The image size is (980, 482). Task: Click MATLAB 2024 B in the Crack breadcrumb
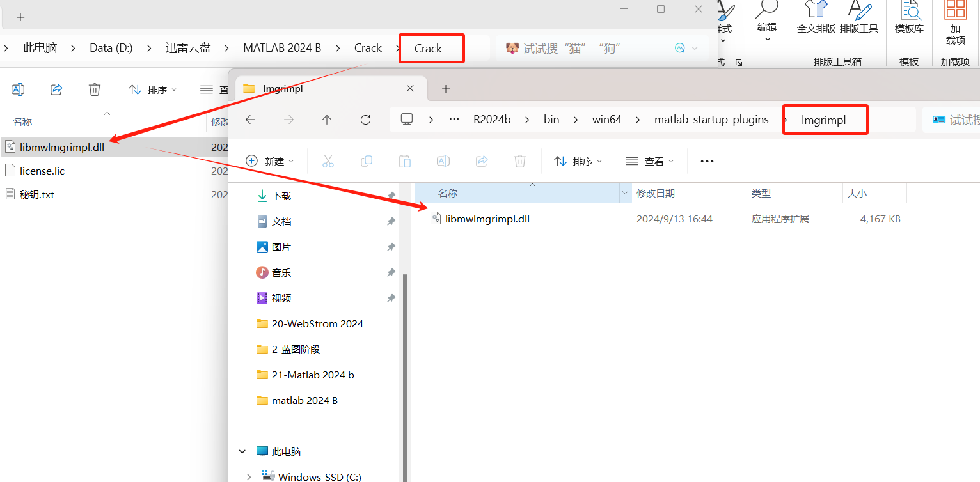pyautogui.click(x=282, y=48)
